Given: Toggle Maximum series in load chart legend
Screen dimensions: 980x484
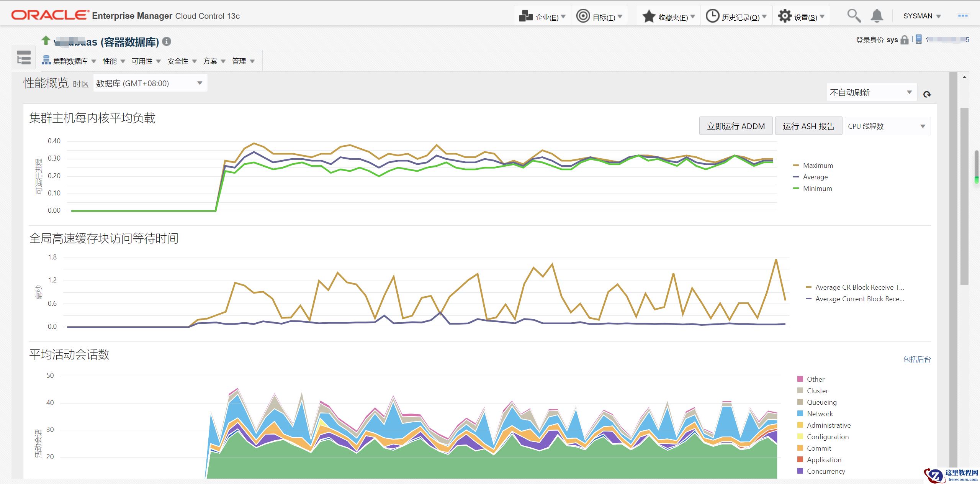Looking at the screenshot, I should 818,166.
